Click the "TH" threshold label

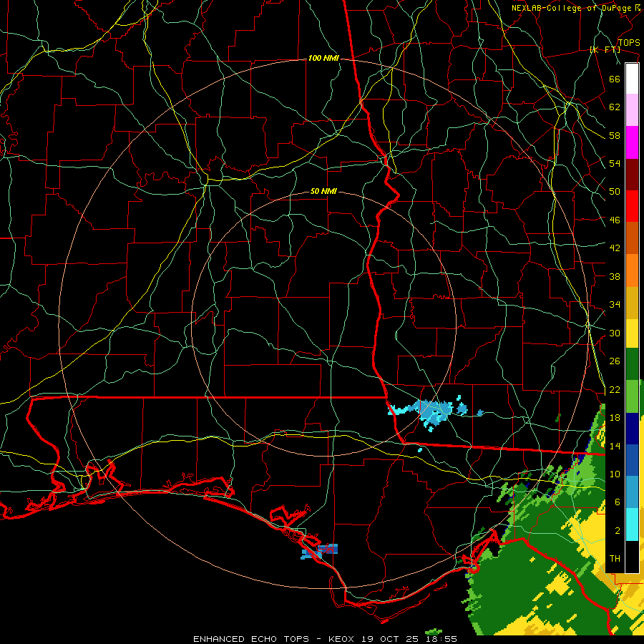coord(615,559)
